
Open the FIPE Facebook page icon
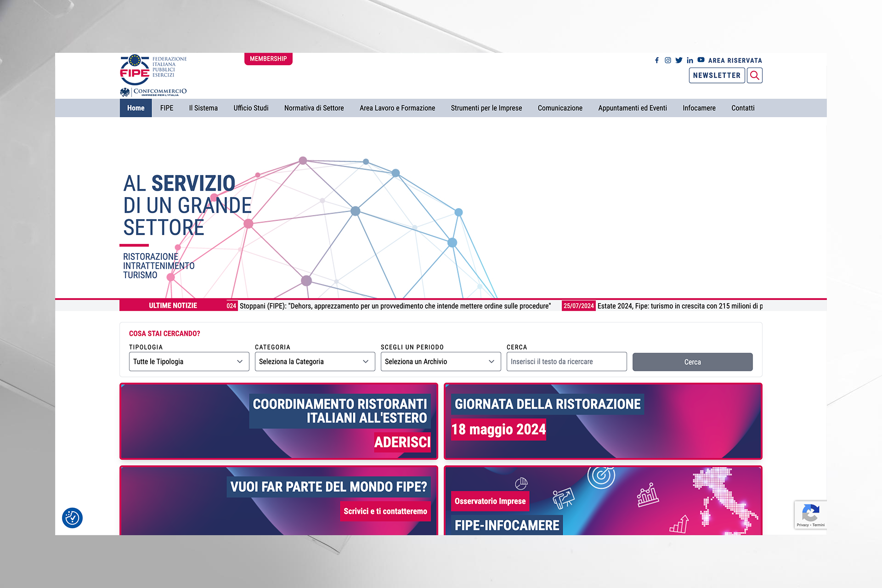(x=657, y=60)
